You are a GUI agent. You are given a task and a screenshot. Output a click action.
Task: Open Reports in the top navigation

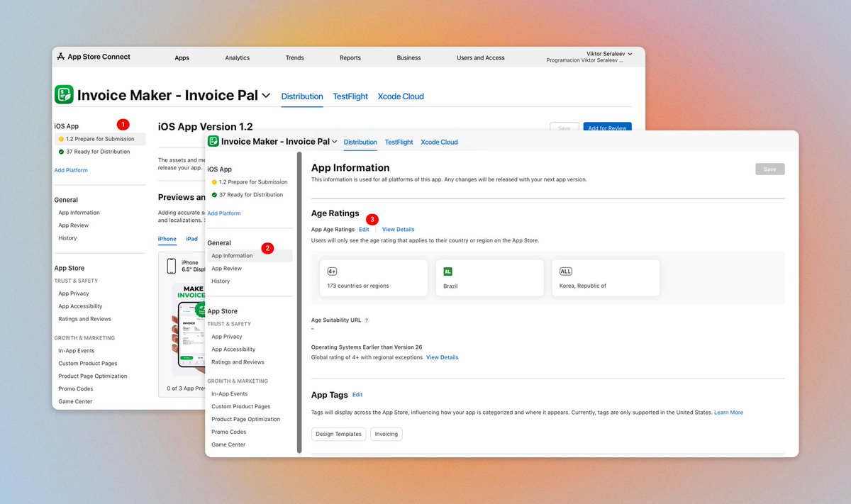pos(350,58)
